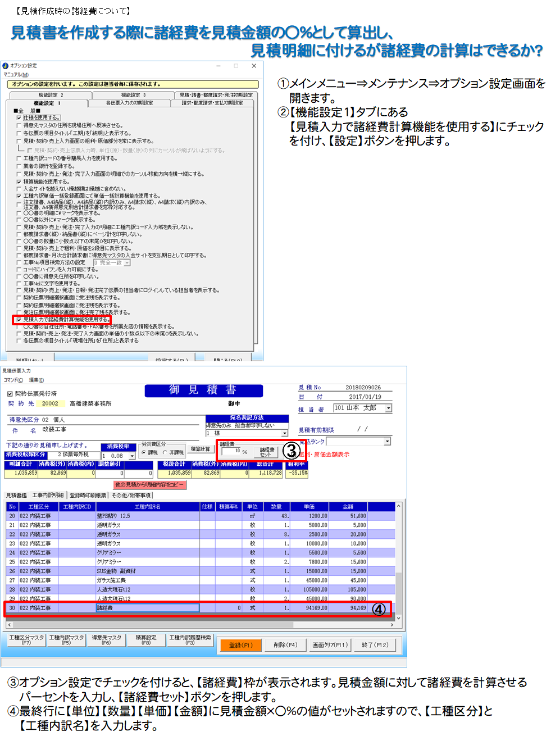Image resolution: width=560 pixels, height=736 pixels.
Task: Expand the 消費税率 0.08 dropdown
Action: tap(133, 456)
